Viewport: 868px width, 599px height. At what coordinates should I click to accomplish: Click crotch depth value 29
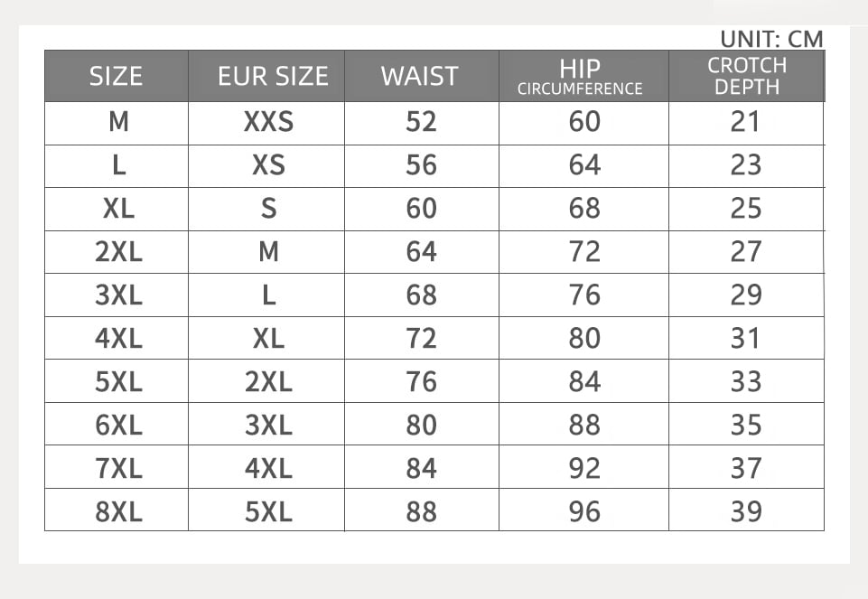746,295
